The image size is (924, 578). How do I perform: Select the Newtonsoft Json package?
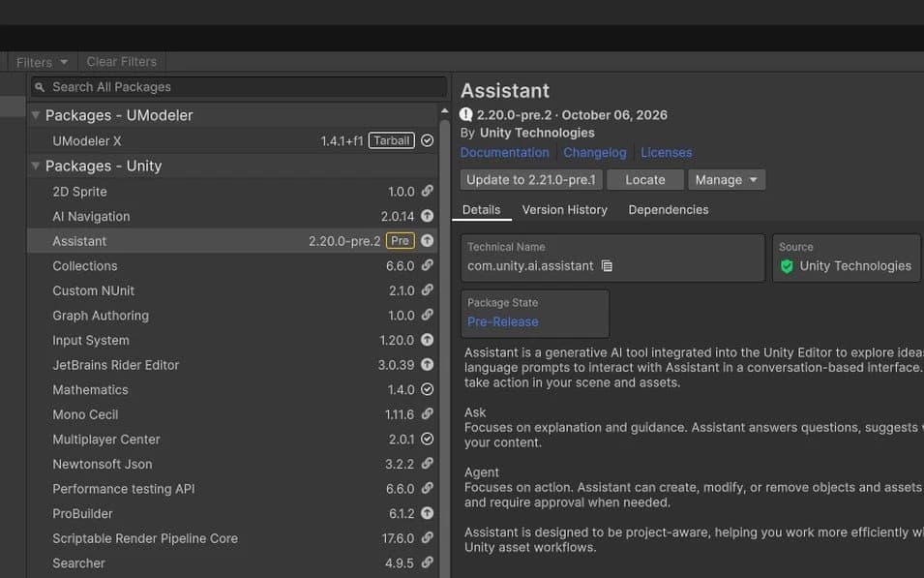click(x=233, y=464)
